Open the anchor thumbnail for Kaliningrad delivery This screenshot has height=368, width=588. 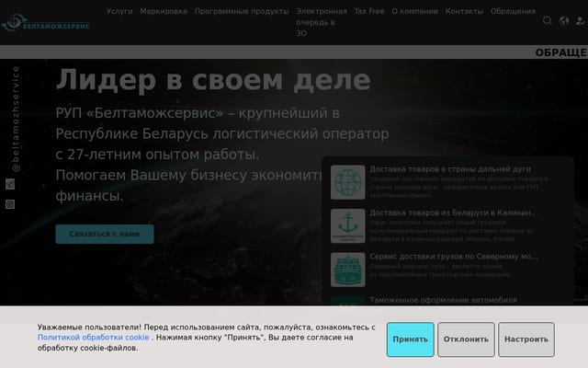pyautogui.click(x=348, y=225)
